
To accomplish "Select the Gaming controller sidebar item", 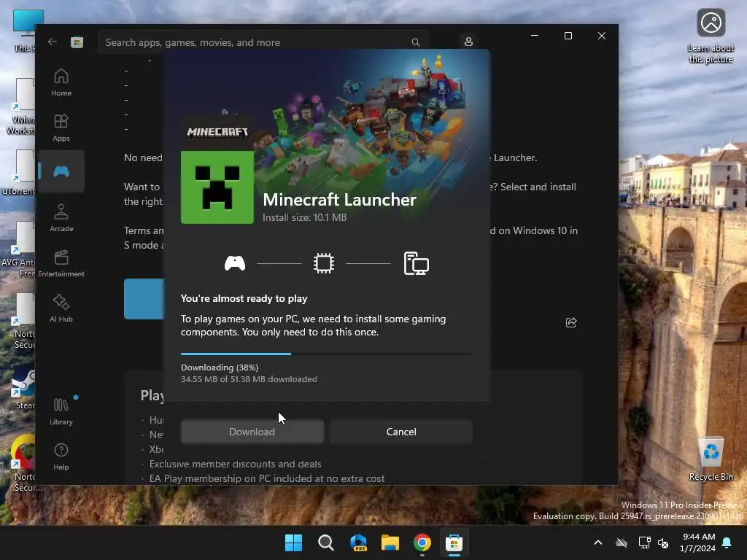I will (x=61, y=171).
